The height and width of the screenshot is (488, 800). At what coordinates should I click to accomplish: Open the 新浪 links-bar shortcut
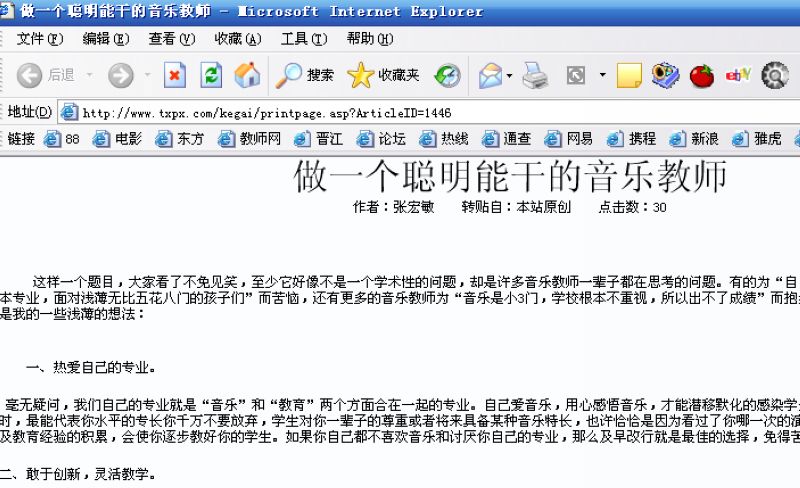(693, 139)
